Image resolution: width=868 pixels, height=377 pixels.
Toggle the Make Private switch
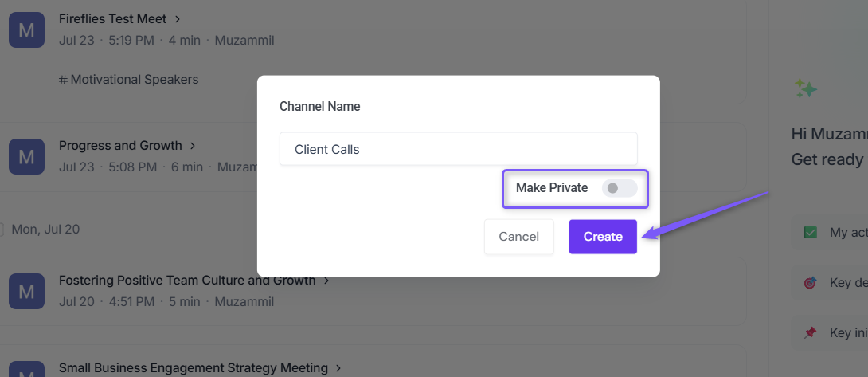tap(620, 188)
